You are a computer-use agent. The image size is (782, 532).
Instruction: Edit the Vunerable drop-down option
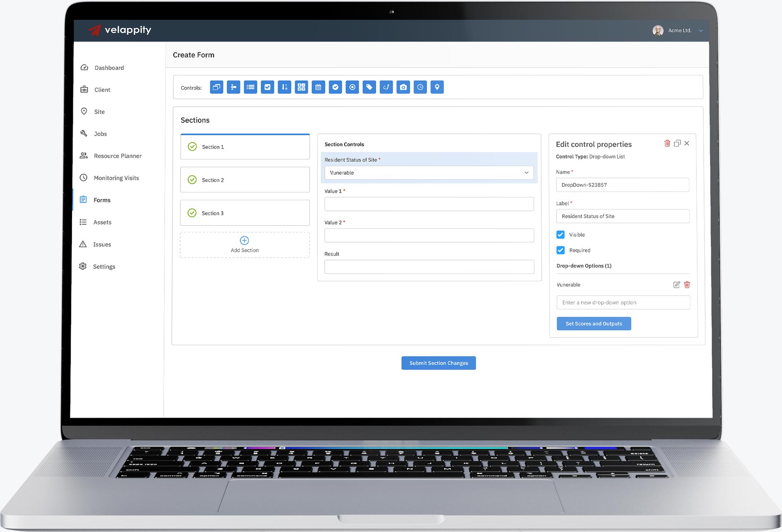[676, 285]
